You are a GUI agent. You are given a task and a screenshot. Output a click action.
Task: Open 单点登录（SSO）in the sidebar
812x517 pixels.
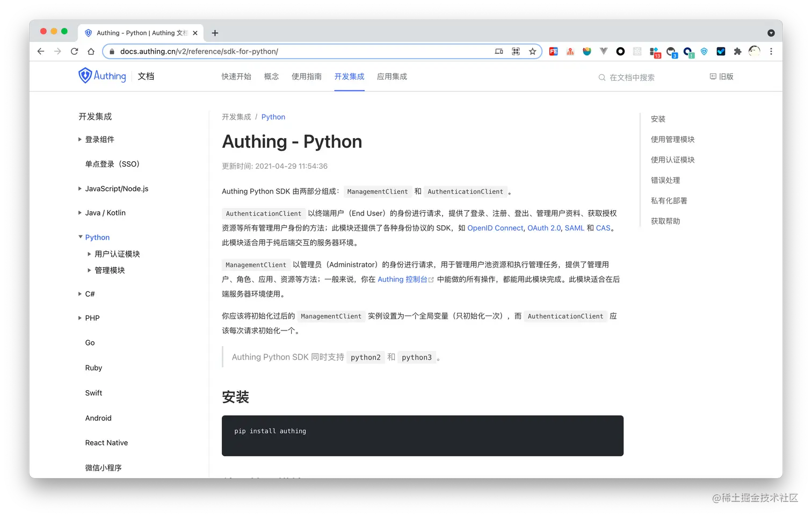[x=112, y=164]
